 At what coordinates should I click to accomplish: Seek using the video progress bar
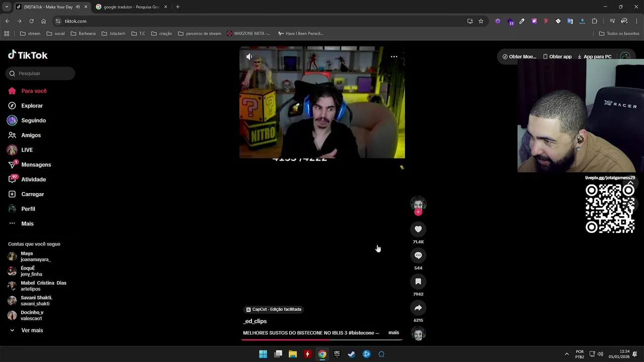point(322,339)
